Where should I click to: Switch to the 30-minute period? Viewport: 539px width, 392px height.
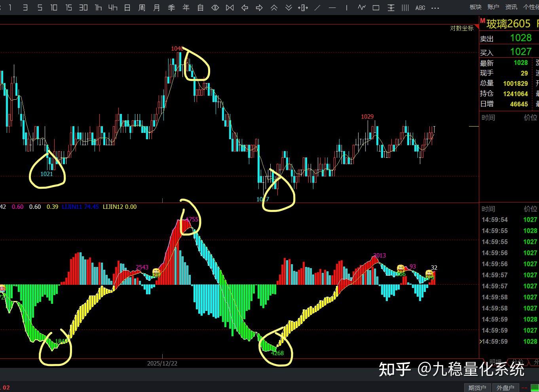[x=84, y=8]
